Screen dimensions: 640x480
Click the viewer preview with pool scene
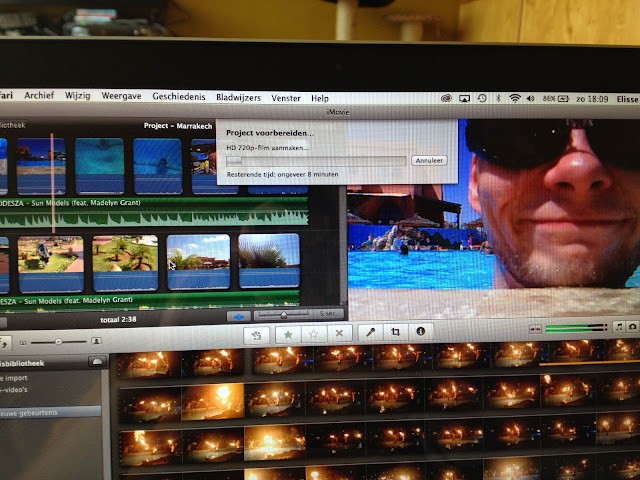tap(493, 219)
